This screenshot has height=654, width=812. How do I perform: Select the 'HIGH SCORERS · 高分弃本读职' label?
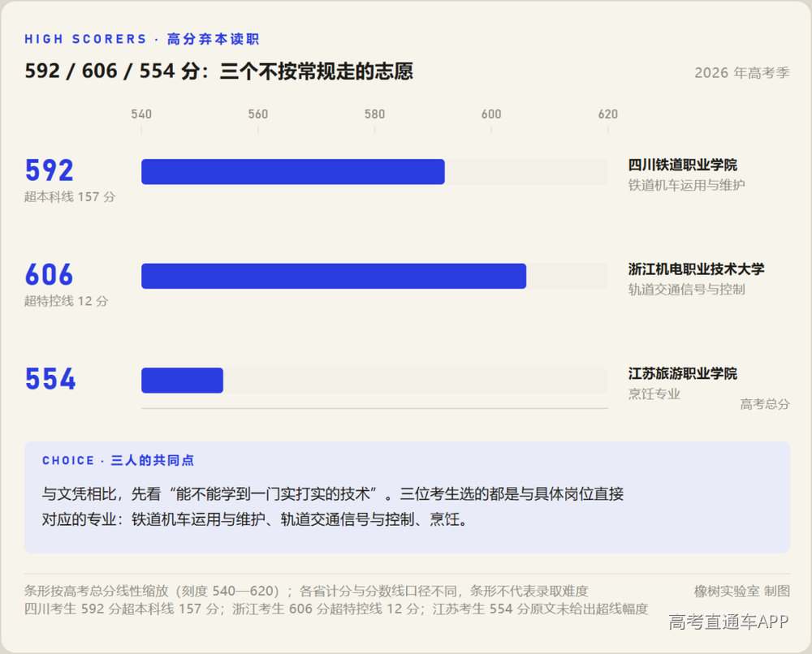click(142, 39)
